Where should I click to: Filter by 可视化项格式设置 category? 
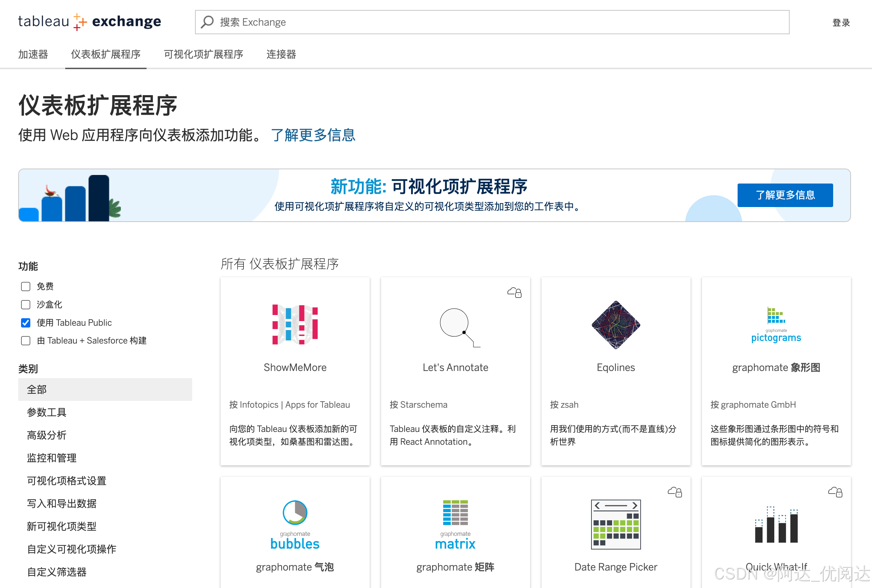(105, 481)
